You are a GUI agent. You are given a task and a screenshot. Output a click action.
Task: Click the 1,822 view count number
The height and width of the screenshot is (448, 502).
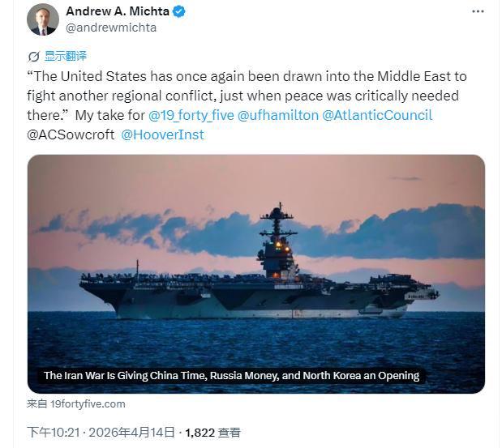(x=200, y=433)
